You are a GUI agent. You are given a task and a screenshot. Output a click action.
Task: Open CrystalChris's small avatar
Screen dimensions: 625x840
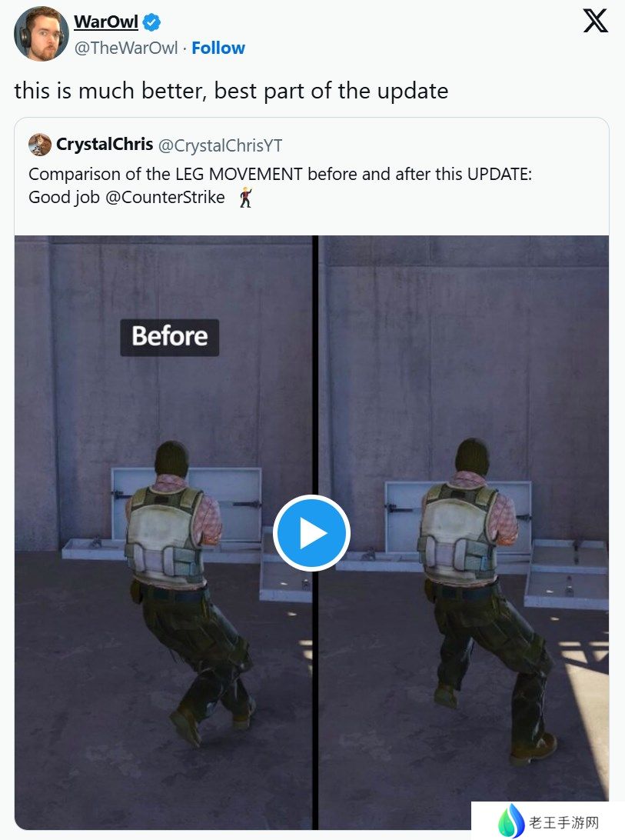[x=40, y=145]
